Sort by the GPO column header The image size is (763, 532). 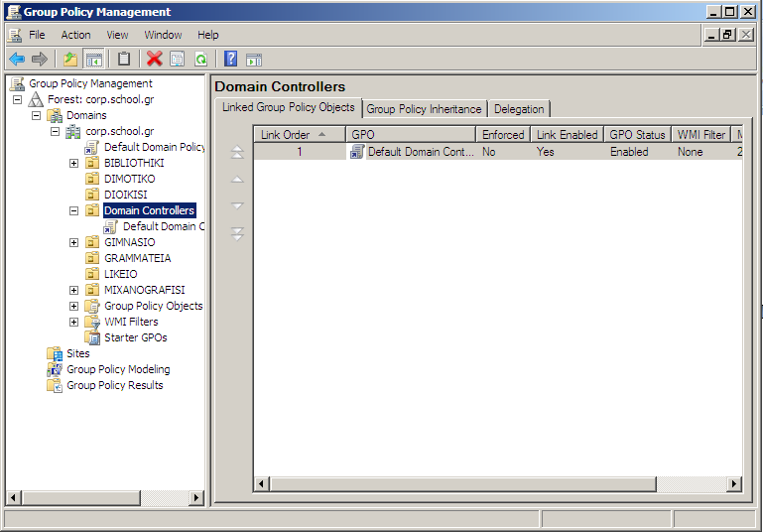[x=411, y=135]
